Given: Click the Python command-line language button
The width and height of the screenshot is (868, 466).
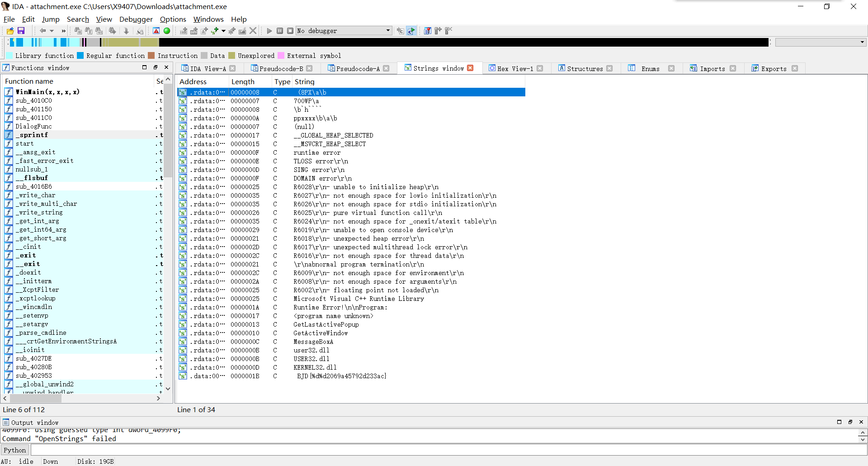Looking at the screenshot, I should click(15, 450).
